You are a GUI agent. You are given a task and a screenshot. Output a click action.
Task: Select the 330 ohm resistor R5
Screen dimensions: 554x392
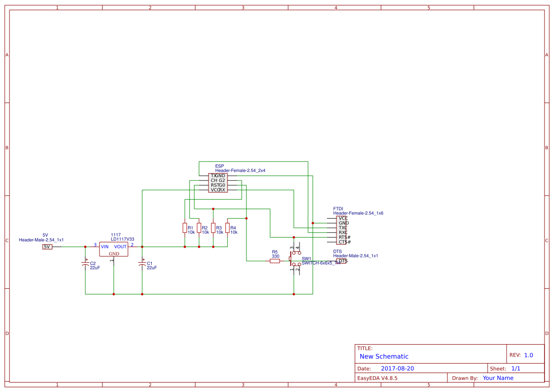click(275, 261)
